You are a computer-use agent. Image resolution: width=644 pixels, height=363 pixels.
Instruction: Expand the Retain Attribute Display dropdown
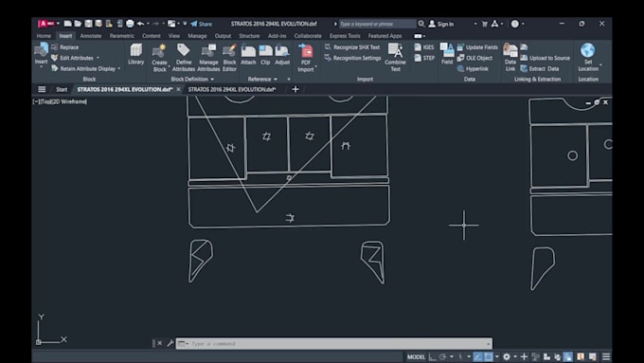119,68
